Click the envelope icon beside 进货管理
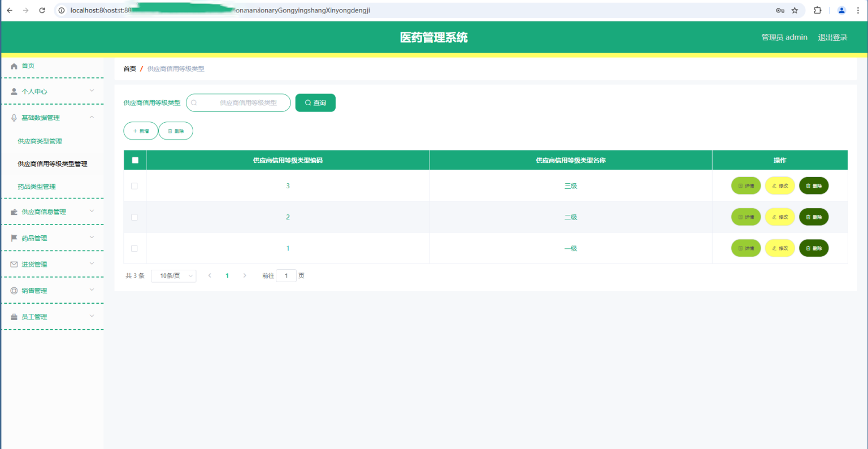 coord(14,264)
